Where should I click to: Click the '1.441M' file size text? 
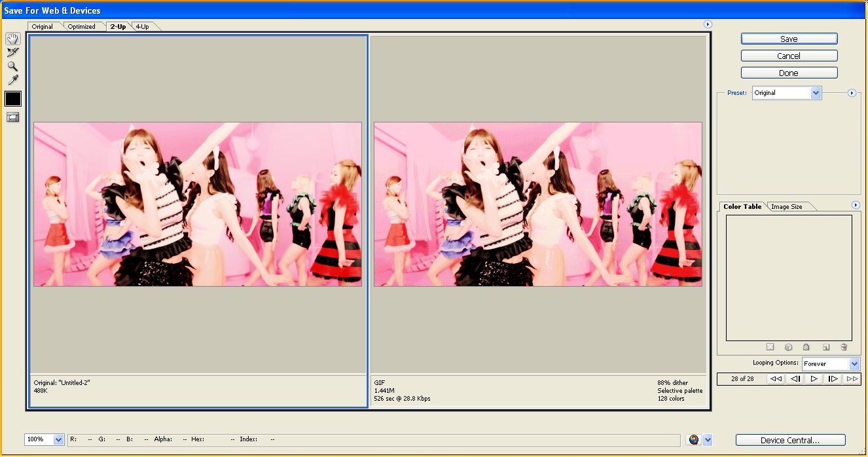click(x=384, y=390)
